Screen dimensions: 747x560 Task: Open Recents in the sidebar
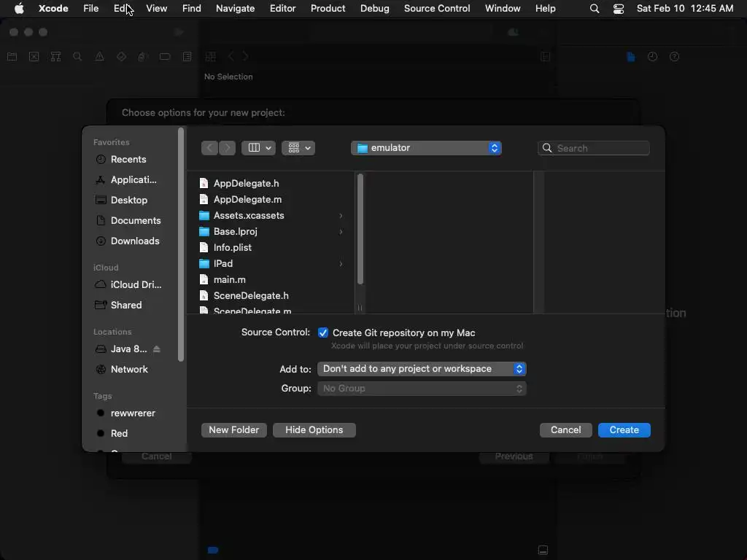128,160
